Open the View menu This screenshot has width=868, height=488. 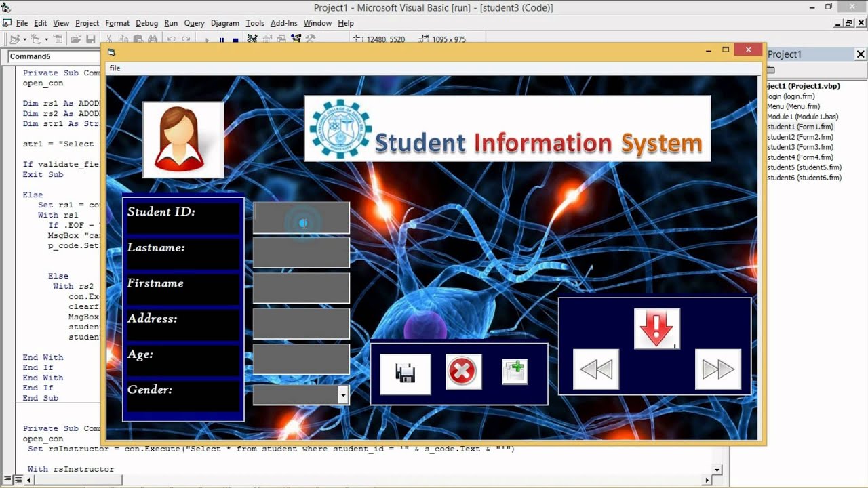point(61,23)
